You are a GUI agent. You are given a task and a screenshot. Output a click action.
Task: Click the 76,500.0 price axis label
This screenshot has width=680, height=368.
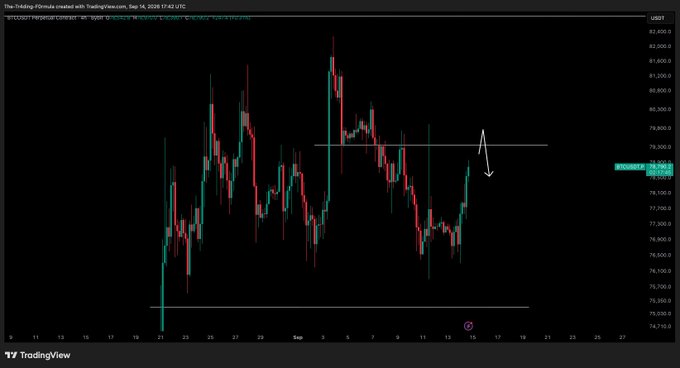(660, 255)
